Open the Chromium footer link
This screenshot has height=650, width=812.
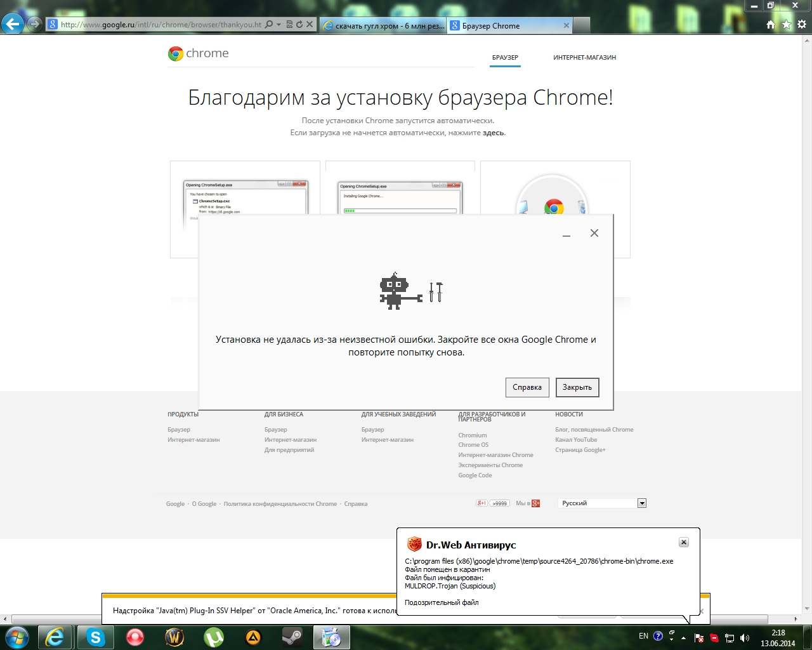pyautogui.click(x=473, y=435)
